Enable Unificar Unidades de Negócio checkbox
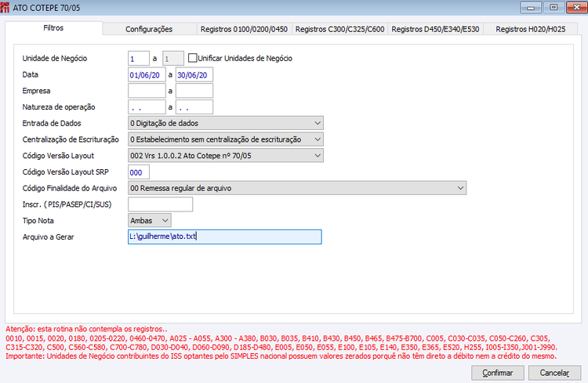Image resolution: width=588 pixels, height=383 pixels. [192, 58]
